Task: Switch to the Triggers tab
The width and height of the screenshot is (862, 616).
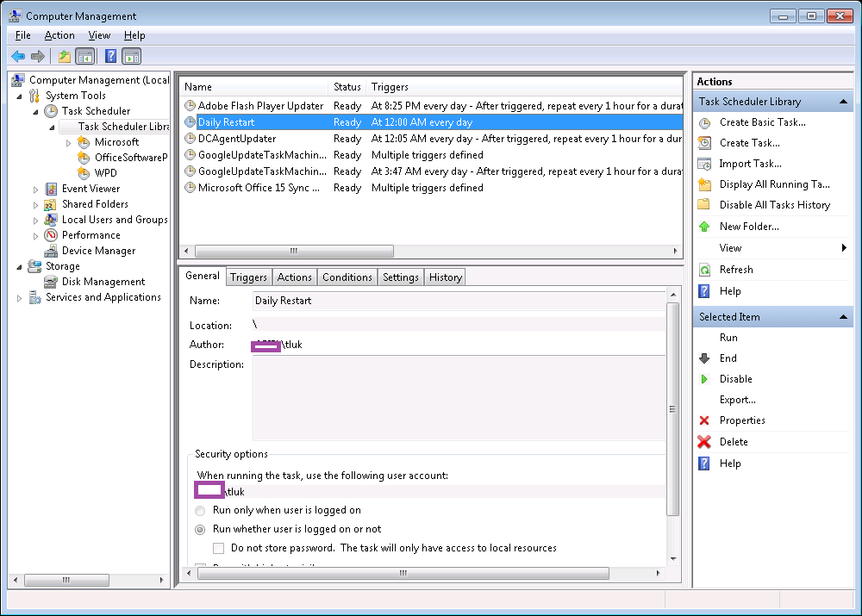Action: click(248, 277)
